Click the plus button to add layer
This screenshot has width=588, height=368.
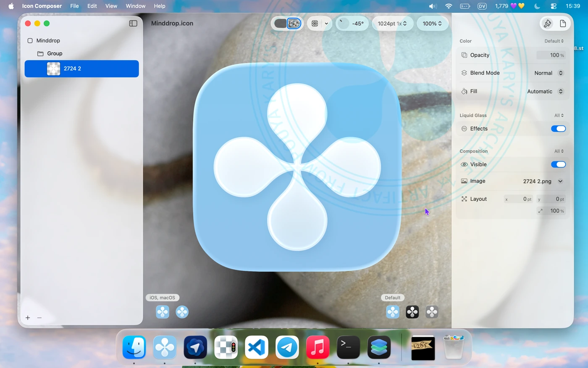point(28,318)
